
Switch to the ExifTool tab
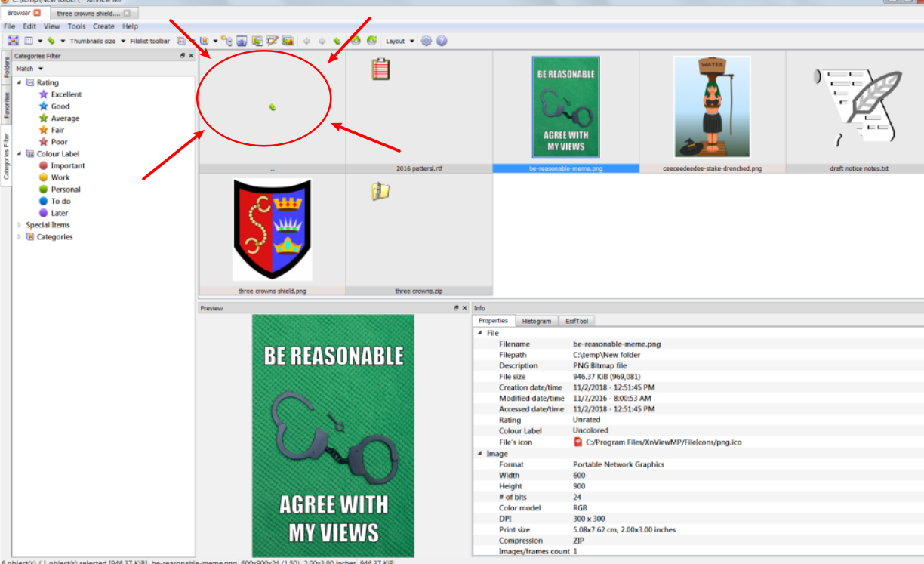[577, 321]
